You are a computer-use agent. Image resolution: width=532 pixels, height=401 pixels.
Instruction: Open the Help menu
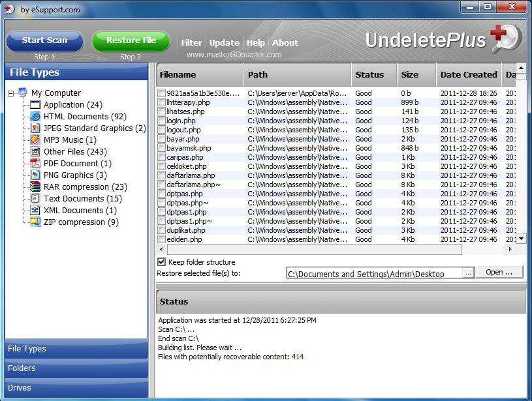(255, 43)
